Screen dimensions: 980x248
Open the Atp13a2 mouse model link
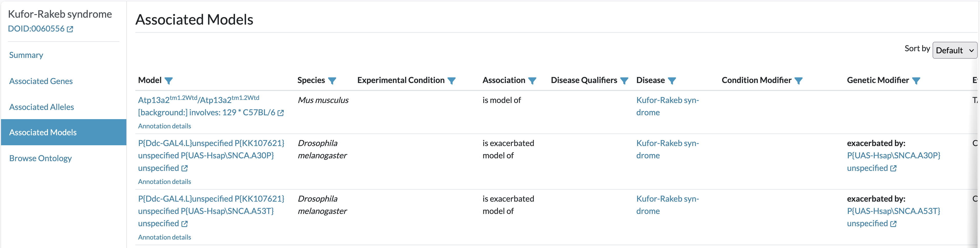click(x=211, y=106)
